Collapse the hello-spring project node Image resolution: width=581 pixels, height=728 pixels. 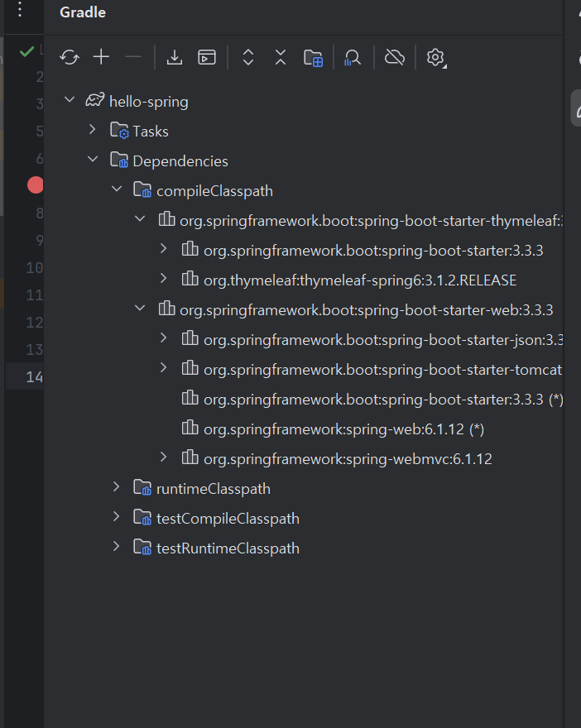[x=70, y=99]
